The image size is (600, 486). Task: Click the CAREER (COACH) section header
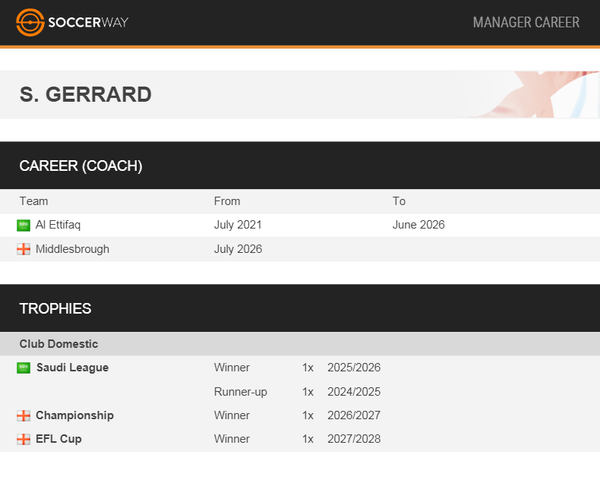300,165
